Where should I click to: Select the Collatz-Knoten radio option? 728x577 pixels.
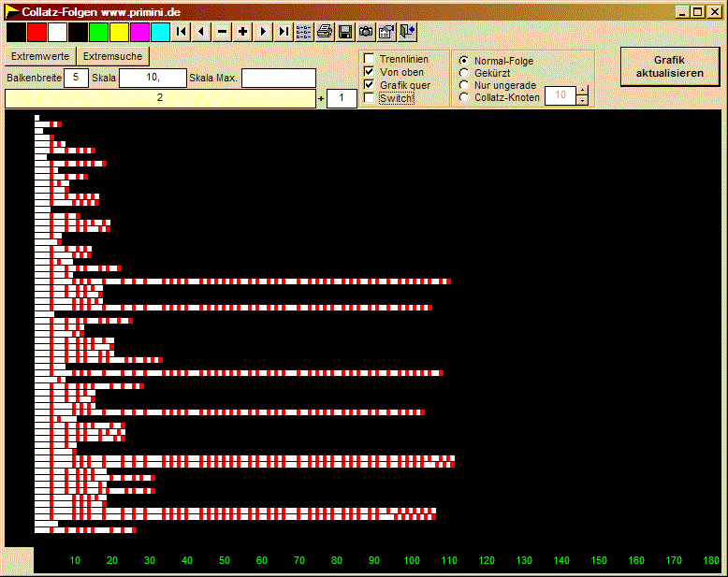[x=463, y=97]
